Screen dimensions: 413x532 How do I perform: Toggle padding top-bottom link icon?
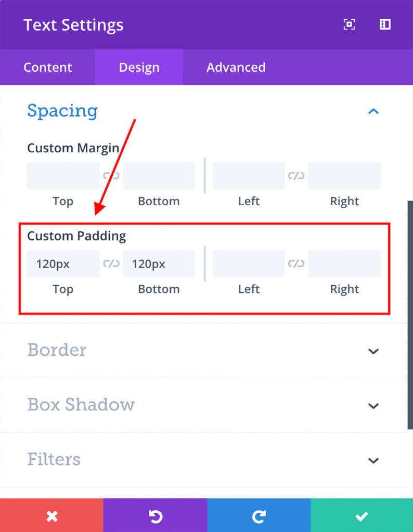coord(111,263)
